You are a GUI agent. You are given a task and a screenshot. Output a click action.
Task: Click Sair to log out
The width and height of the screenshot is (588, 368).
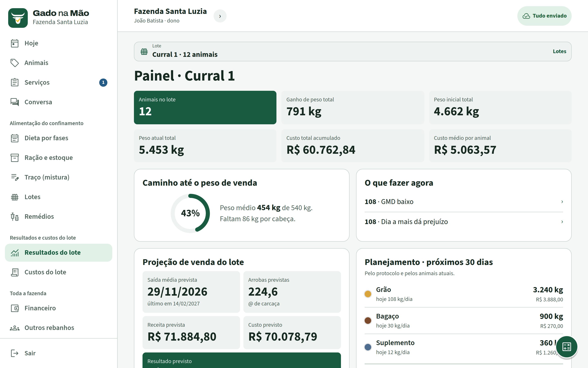[x=59, y=353]
